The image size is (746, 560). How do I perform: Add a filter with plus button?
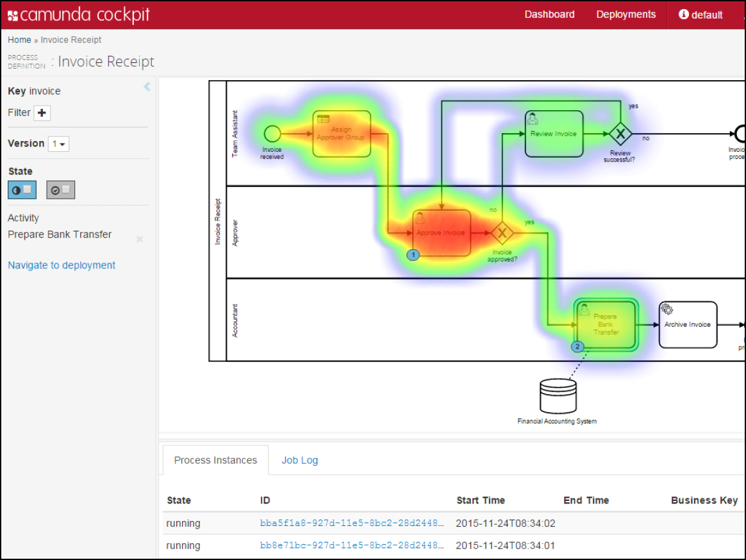pos(42,113)
